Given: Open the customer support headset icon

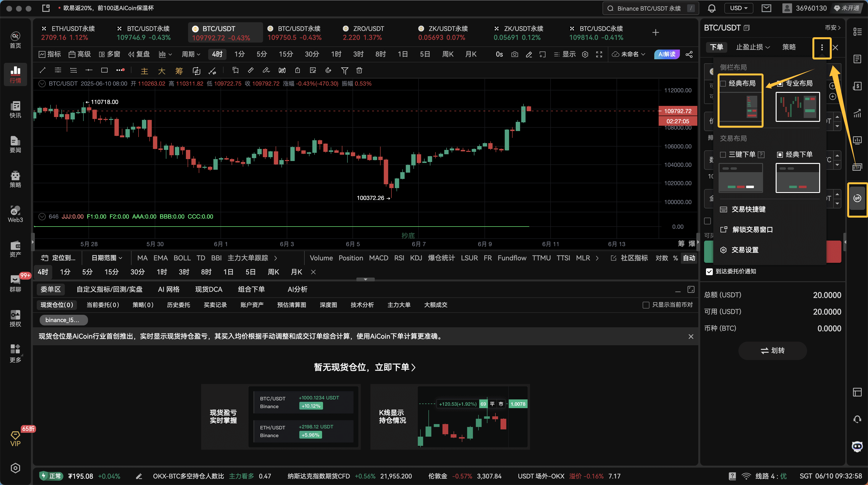Looking at the screenshot, I should tap(857, 419).
